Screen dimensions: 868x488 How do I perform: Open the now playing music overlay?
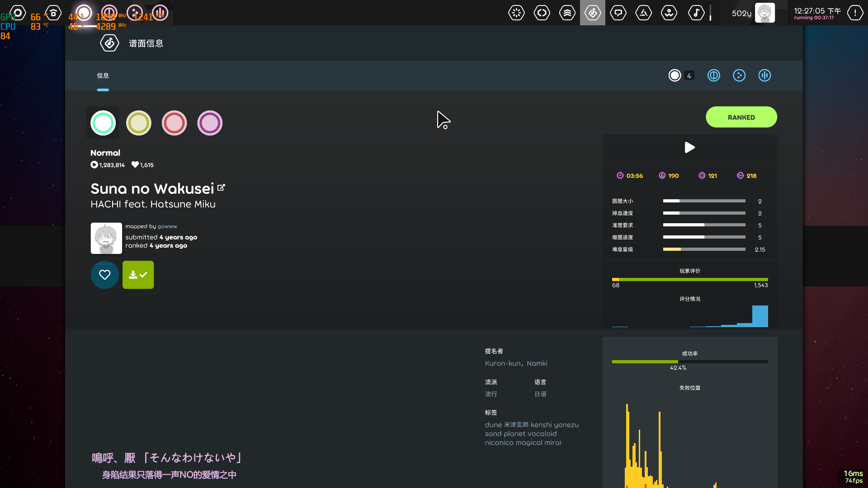pos(696,13)
